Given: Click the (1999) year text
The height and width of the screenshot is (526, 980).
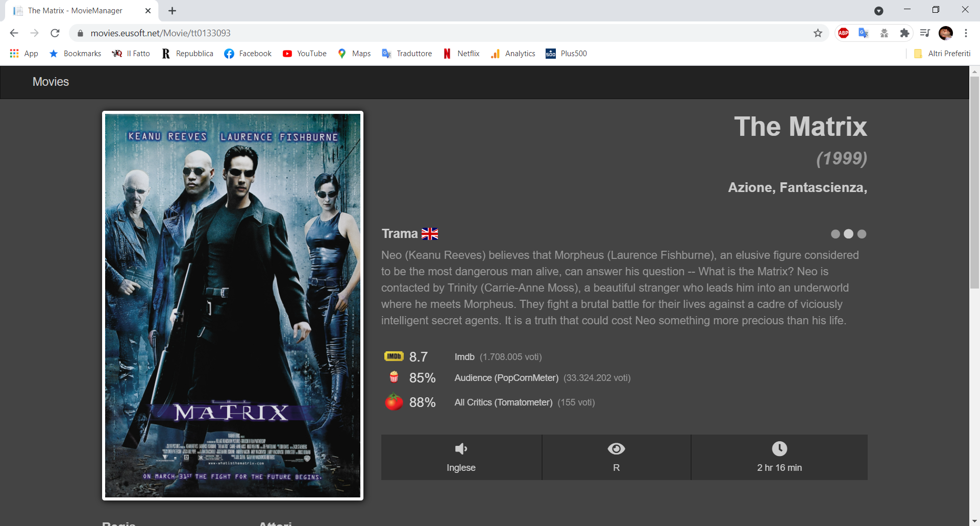Looking at the screenshot, I should (x=842, y=158).
